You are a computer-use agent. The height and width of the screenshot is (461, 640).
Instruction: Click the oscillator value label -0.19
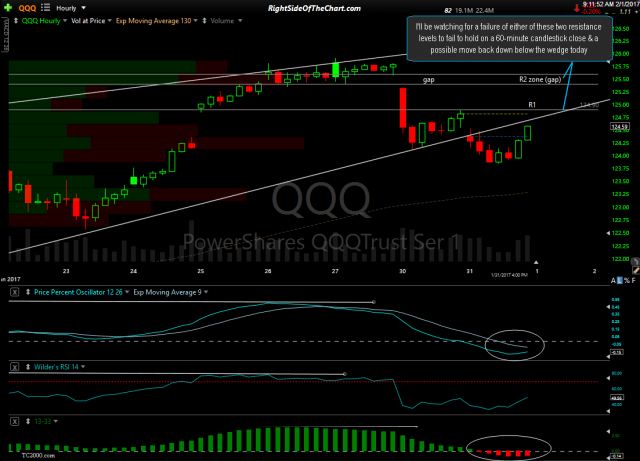pos(617,352)
